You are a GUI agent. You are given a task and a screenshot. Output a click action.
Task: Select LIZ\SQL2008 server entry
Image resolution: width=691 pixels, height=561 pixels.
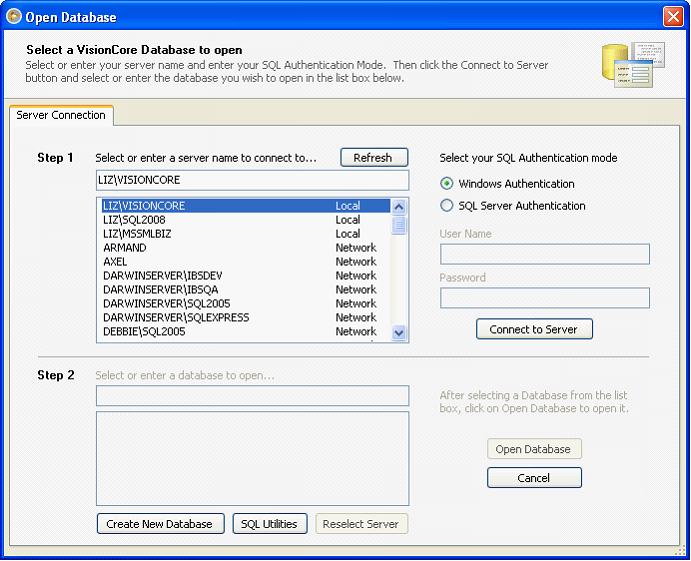coord(246,220)
